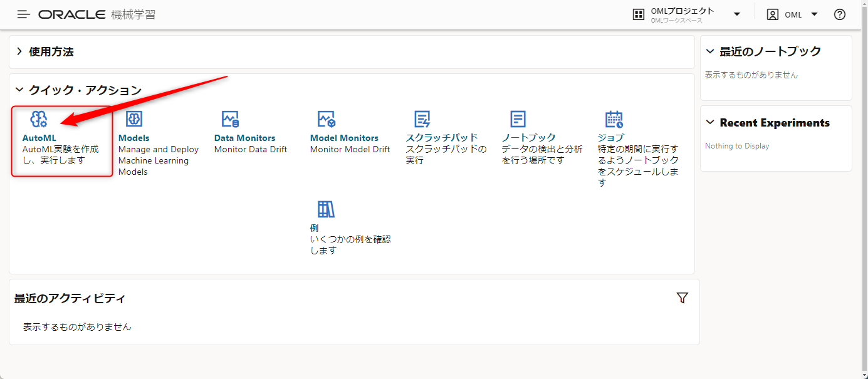The height and width of the screenshot is (379, 868).
Task: Click the ORACLE logo
Action: click(71, 14)
